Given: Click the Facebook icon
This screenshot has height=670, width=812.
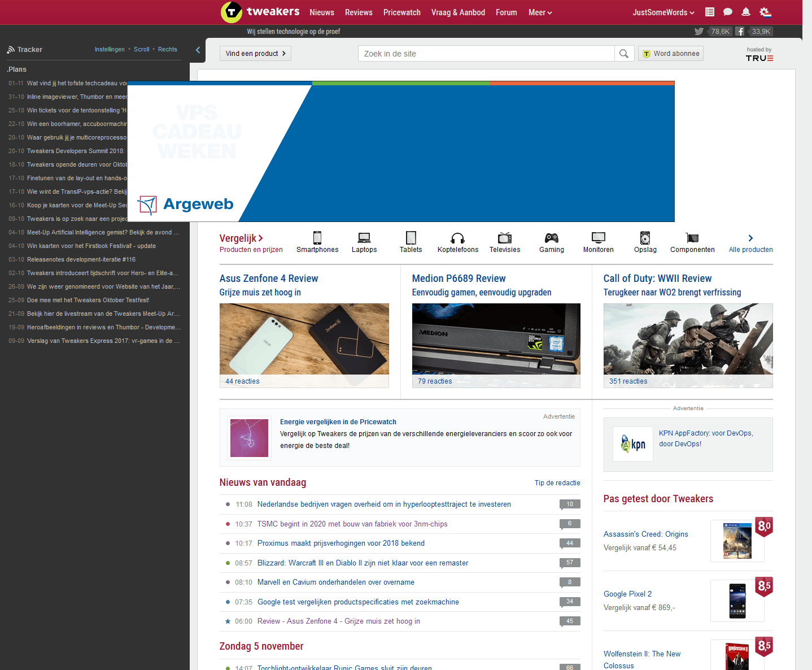Looking at the screenshot, I should 740,32.
